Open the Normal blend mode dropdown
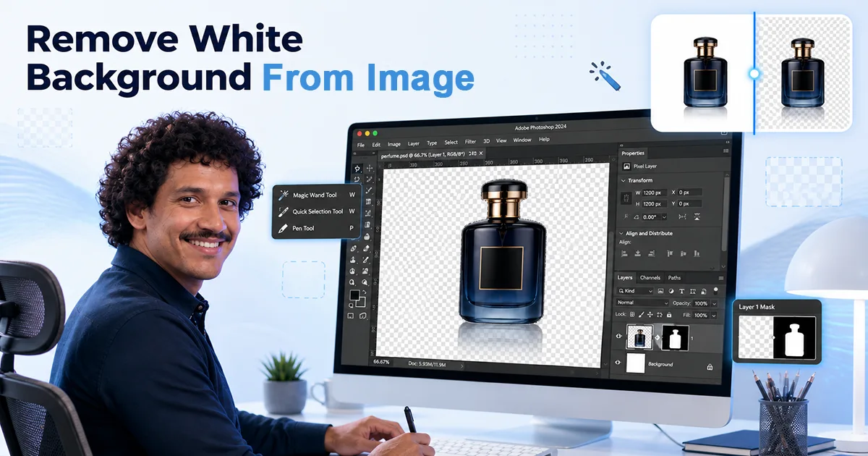868x456 pixels. 642,303
